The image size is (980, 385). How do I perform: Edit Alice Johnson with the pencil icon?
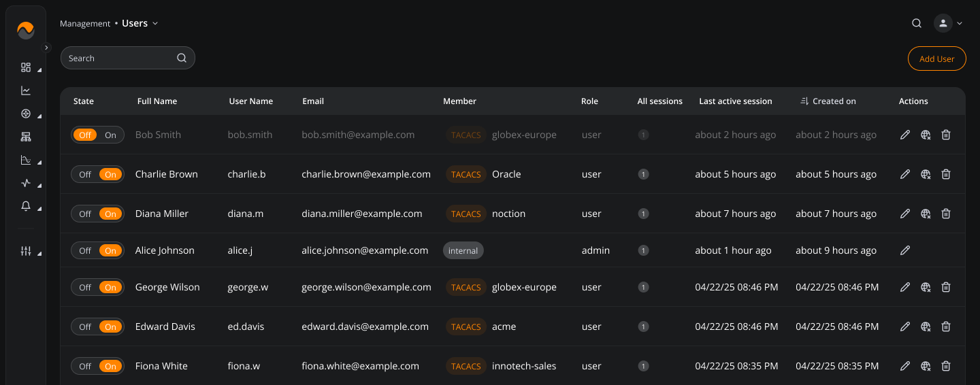[904, 250]
